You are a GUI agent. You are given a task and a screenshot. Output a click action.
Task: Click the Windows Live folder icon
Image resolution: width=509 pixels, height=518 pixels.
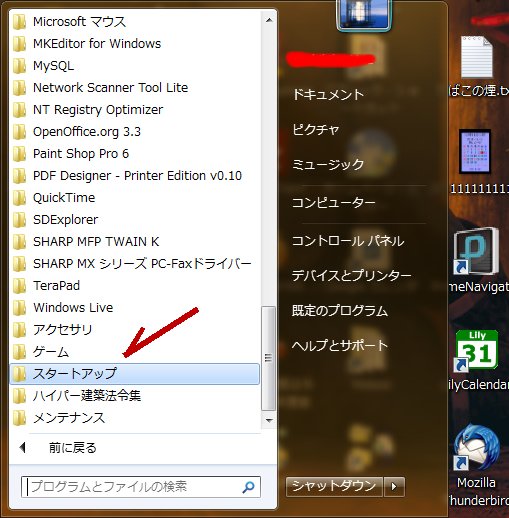[19, 308]
